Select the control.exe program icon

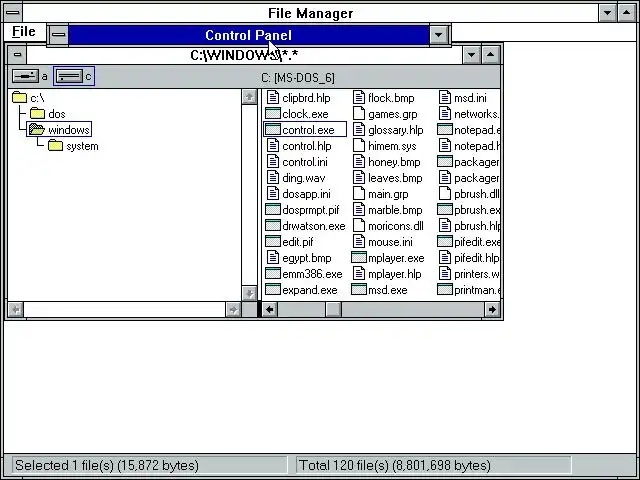click(273, 130)
